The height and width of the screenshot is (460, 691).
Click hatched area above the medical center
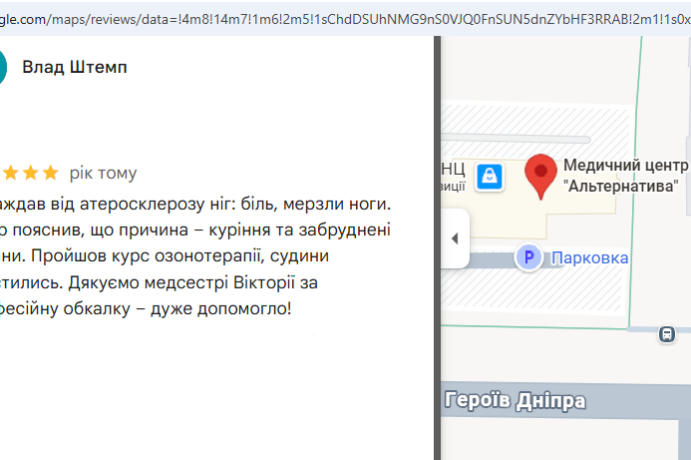point(535,119)
